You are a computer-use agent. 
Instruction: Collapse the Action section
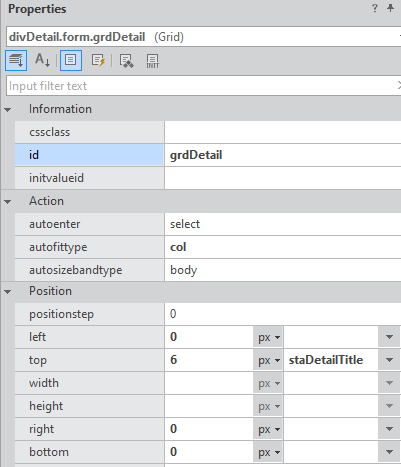(x=8, y=201)
